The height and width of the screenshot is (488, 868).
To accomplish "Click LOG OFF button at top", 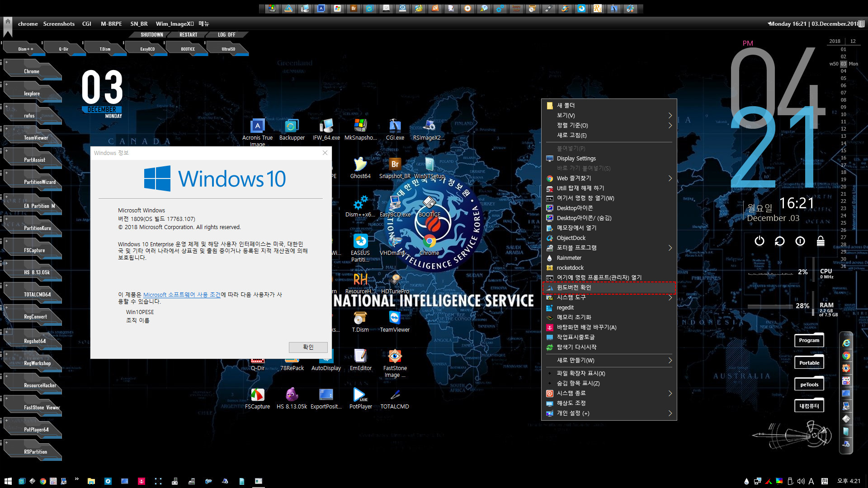I will click(x=226, y=35).
